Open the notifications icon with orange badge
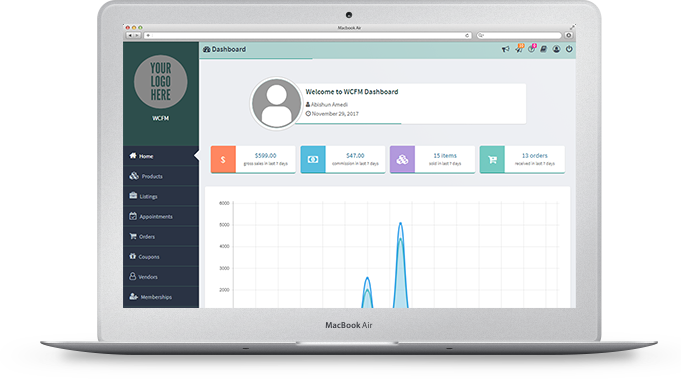 point(519,49)
